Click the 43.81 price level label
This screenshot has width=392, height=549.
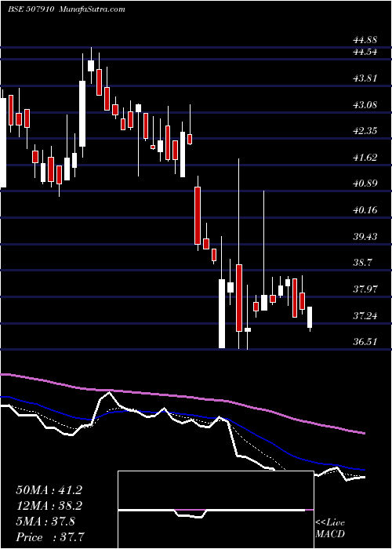365,78
